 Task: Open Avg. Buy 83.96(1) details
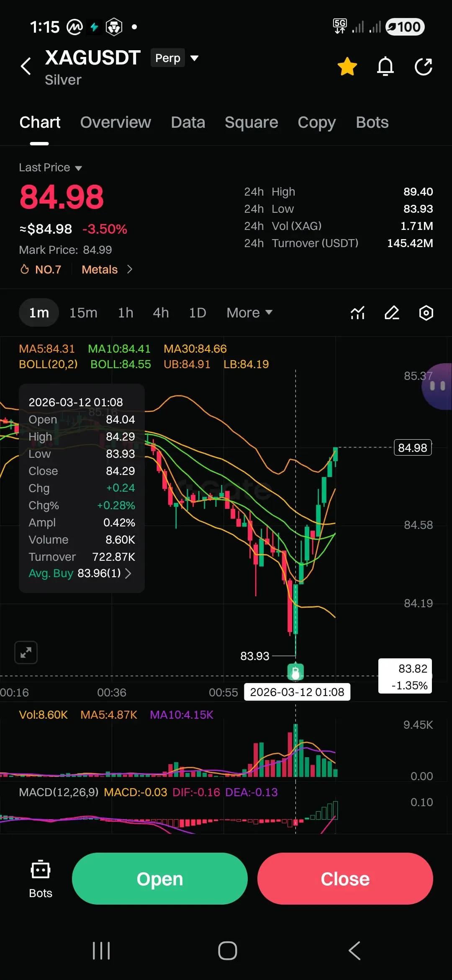pos(80,573)
